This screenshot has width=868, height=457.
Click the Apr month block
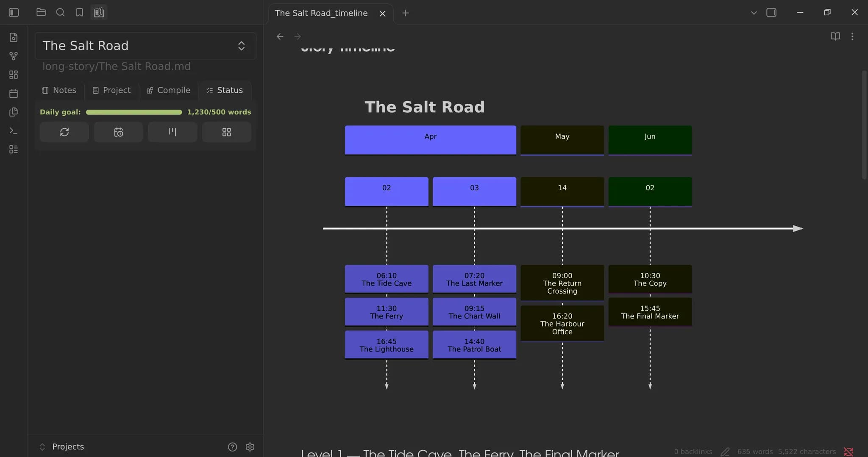coord(431,140)
